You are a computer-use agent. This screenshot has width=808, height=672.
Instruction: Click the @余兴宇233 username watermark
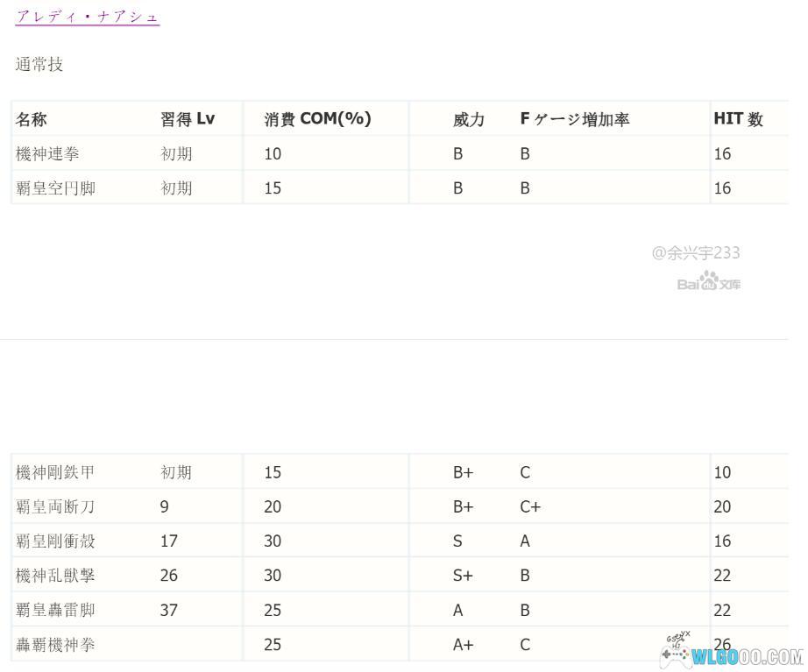[x=696, y=253]
